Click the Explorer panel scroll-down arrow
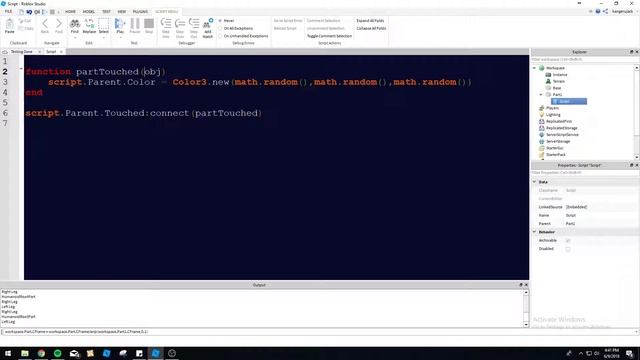 (x=637, y=157)
